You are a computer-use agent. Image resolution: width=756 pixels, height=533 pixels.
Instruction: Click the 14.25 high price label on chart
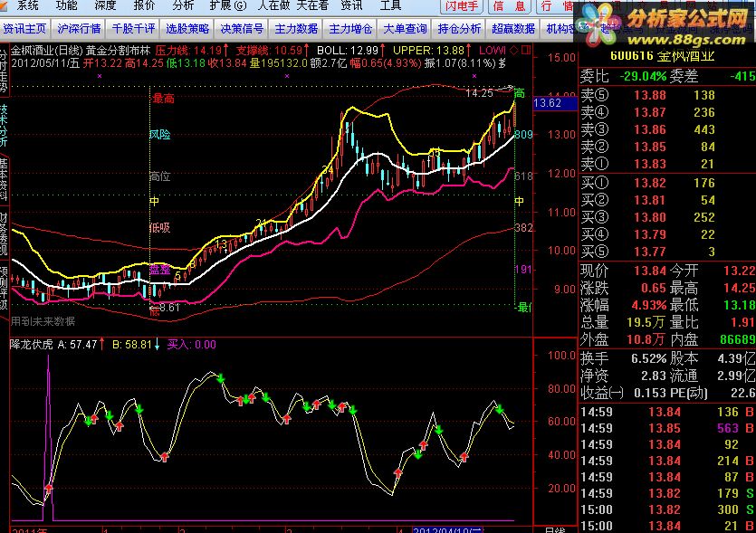point(479,93)
